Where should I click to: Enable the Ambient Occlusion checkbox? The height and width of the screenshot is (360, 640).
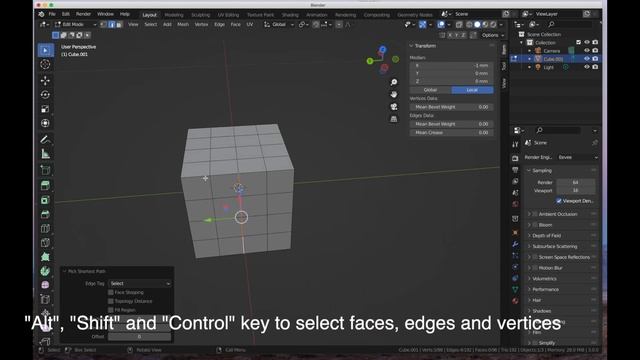(x=535, y=214)
